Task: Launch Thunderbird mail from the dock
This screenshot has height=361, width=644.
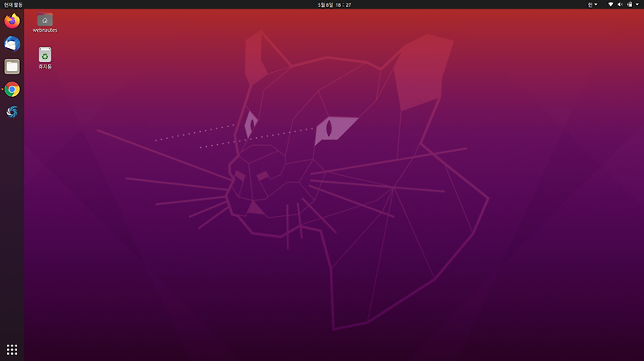Action: coord(12,44)
